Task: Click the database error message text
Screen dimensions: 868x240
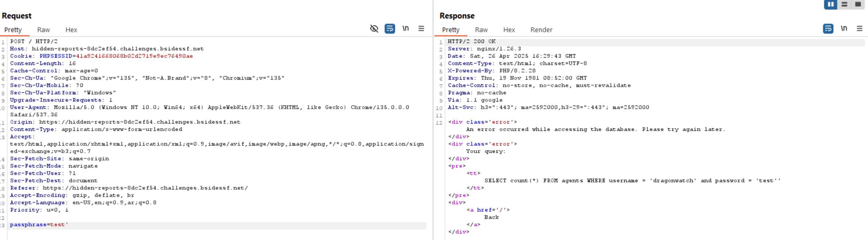Action: click(x=596, y=129)
